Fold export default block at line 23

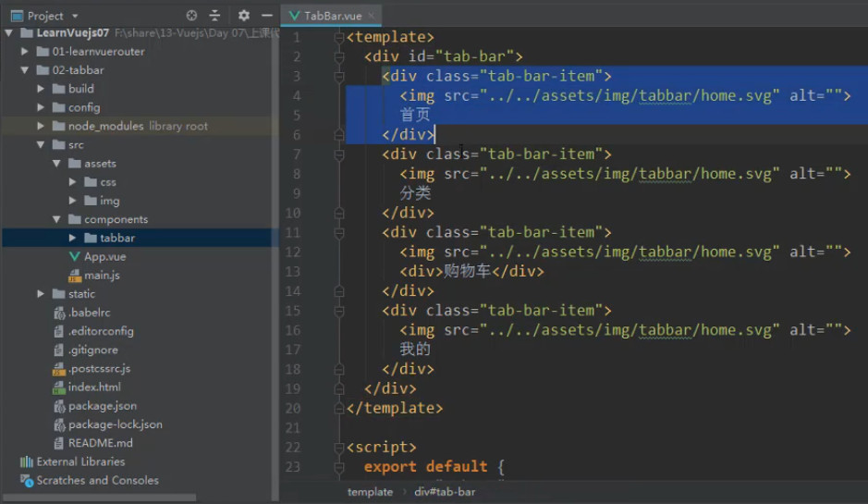tap(339, 467)
